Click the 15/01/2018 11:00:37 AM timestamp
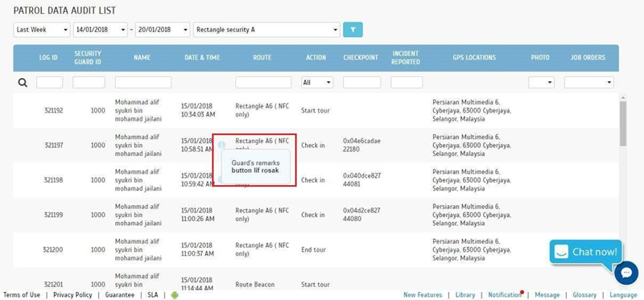Viewport: 644px width, 300px height. tap(197, 249)
